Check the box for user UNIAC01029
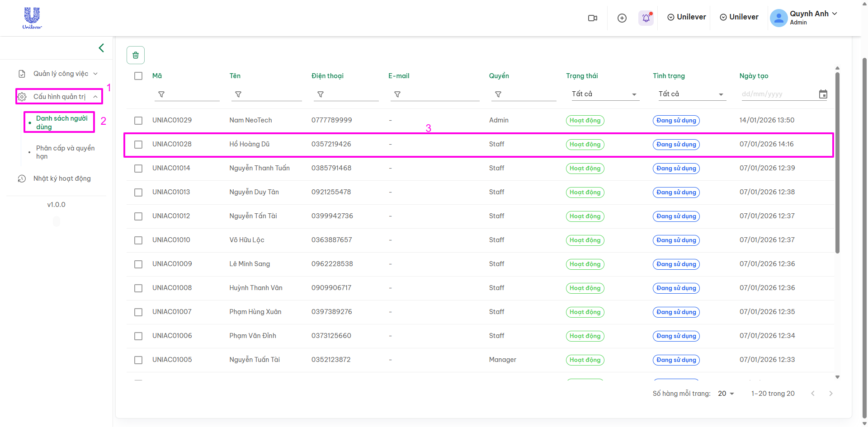The image size is (868, 427). click(x=138, y=121)
